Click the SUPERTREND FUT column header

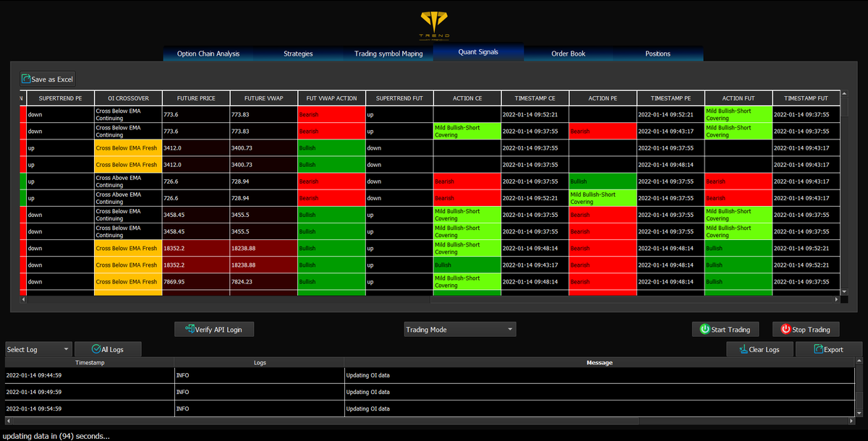pos(399,98)
